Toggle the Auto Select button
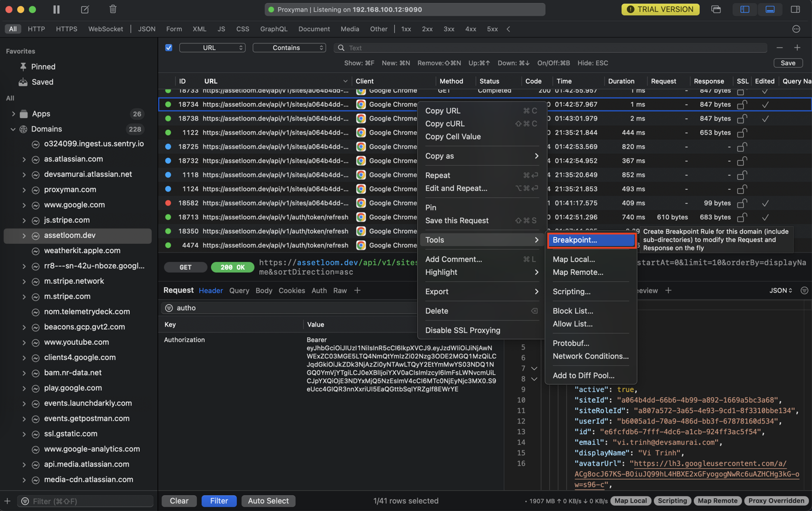The image size is (812, 511). [x=268, y=501]
